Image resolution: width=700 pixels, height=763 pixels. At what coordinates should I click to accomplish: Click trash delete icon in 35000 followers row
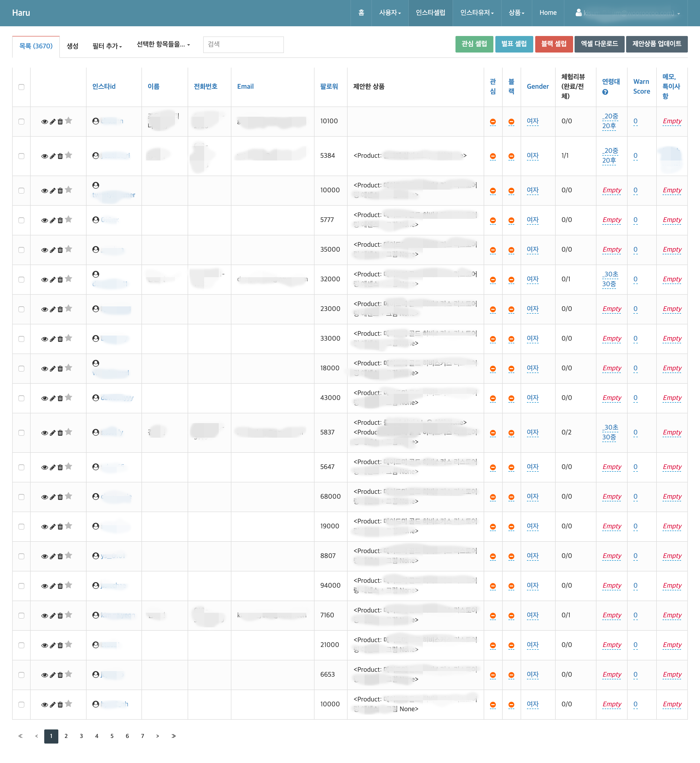[60, 250]
